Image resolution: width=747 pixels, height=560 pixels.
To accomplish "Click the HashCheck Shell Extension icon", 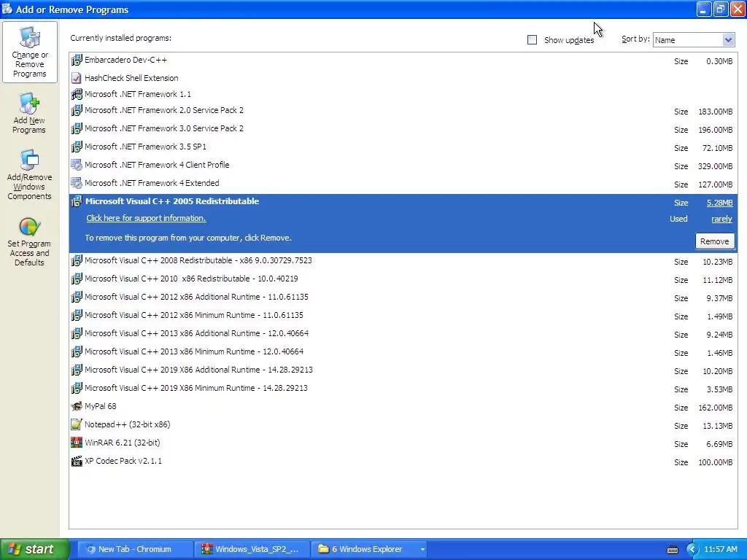I will point(76,78).
